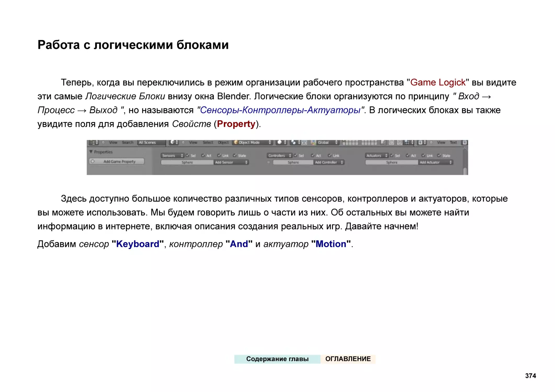Click the heading Работа с логическими блоками
Image resolution: width=555 pixels, height=392 pixels.
(133, 45)
